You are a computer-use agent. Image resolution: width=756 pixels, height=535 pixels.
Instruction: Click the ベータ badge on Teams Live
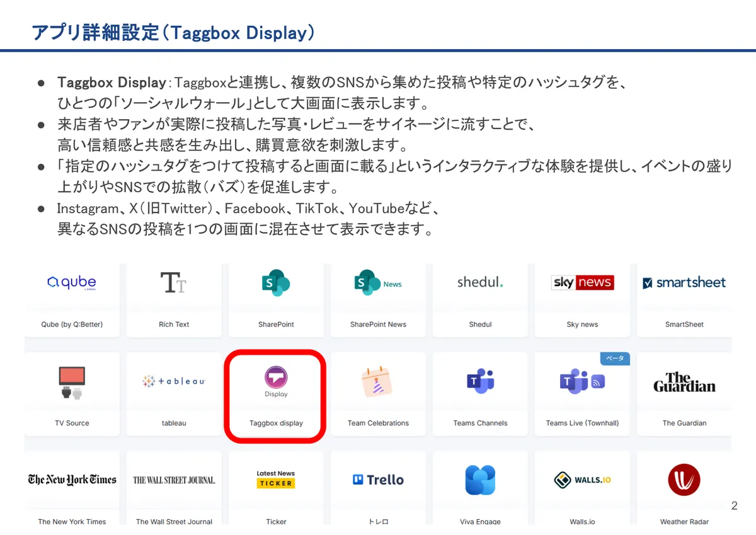(x=614, y=359)
